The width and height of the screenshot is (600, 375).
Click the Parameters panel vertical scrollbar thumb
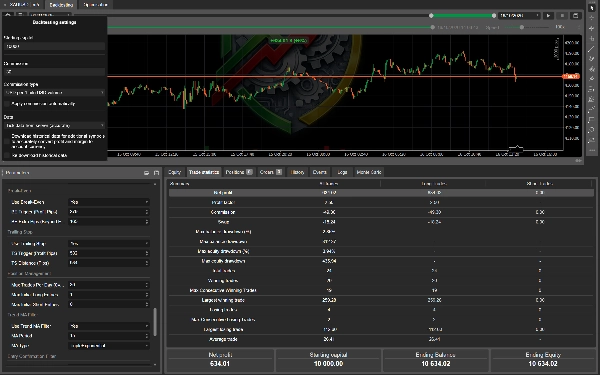(x=155, y=322)
